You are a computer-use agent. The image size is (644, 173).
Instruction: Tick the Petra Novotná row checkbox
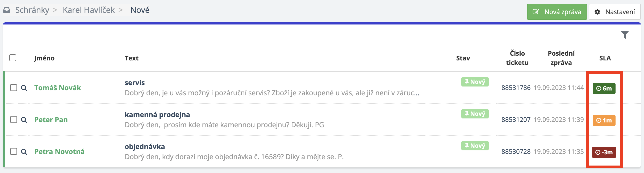tap(14, 151)
